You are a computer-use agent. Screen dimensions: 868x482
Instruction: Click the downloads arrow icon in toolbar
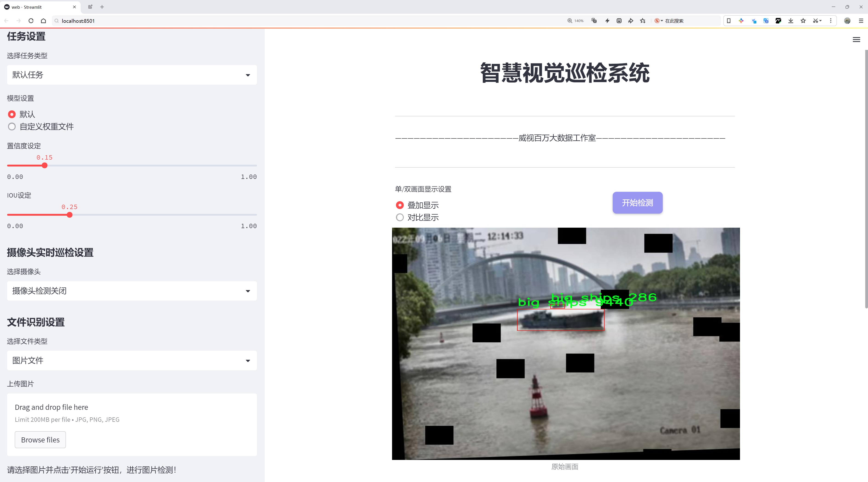pos(791,21)
